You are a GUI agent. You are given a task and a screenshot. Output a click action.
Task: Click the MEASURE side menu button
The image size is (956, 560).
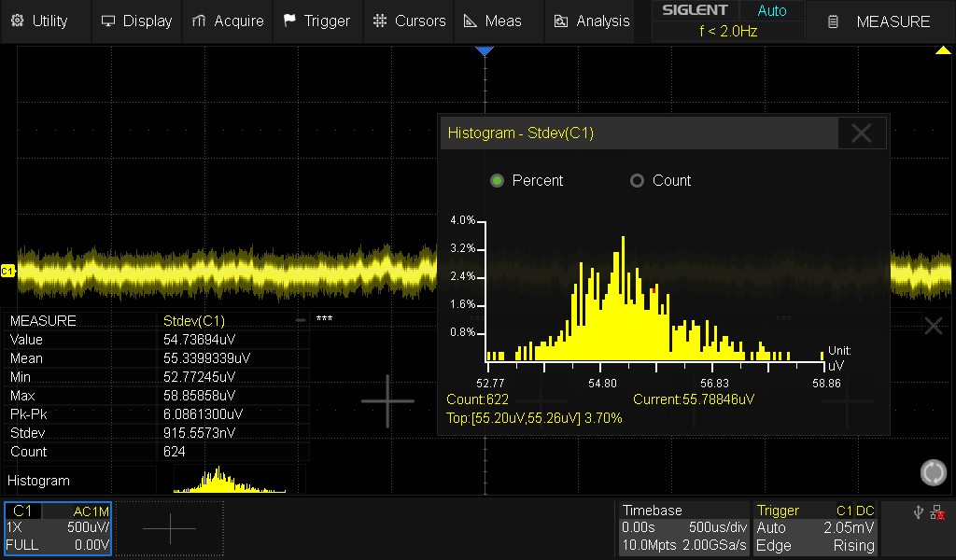tap(880, 21)
